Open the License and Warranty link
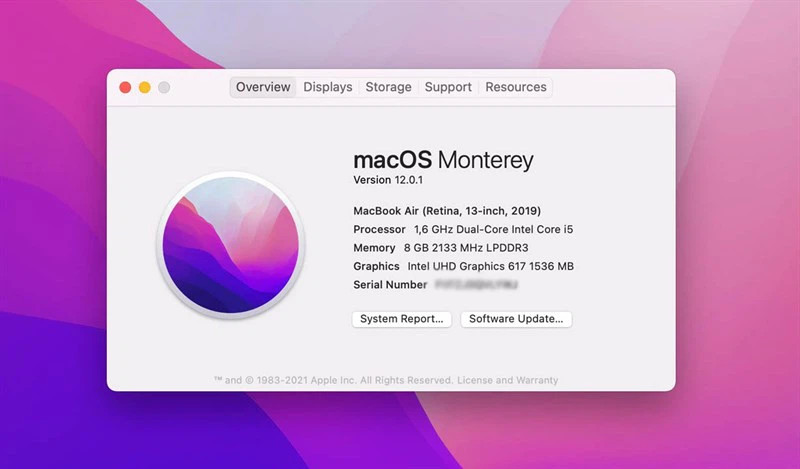800x469 pixels. point(508,380)
